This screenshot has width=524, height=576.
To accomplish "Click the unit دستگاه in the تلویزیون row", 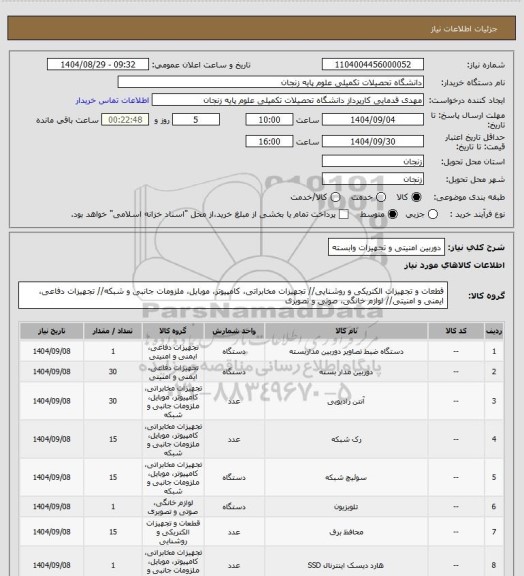I will pyautogui.click(x=234, y=507).
